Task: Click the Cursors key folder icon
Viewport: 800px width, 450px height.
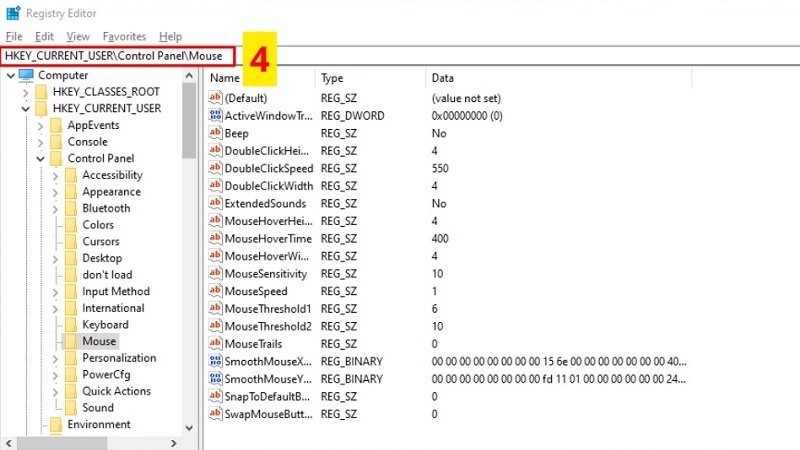Action: (71, 241)
